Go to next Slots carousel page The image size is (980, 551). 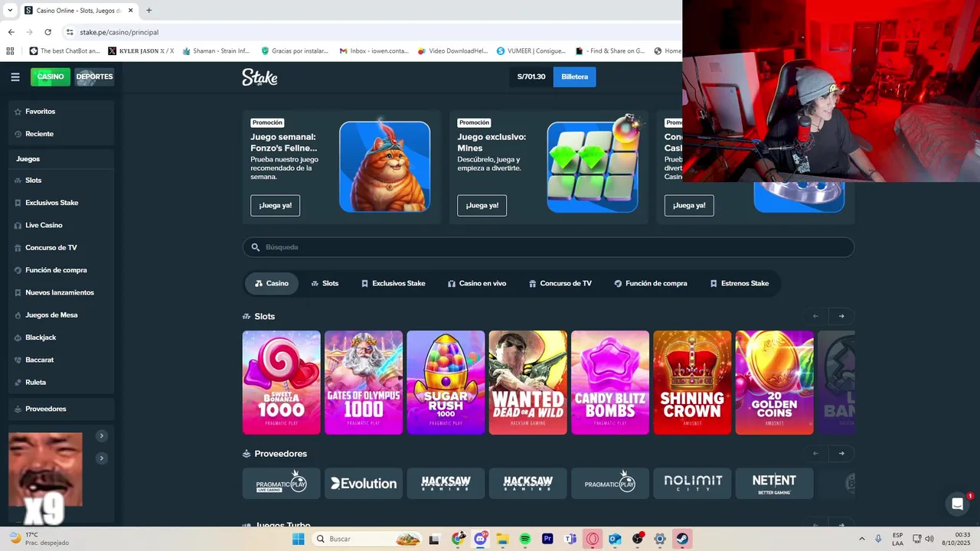(x=841, y=316)
